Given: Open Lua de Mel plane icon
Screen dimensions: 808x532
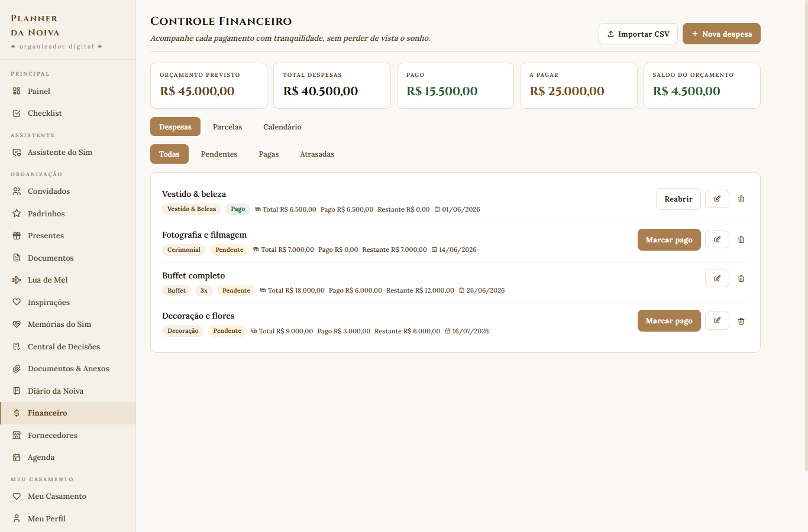Looking at the screenshot, I should [x=17, y=280].
